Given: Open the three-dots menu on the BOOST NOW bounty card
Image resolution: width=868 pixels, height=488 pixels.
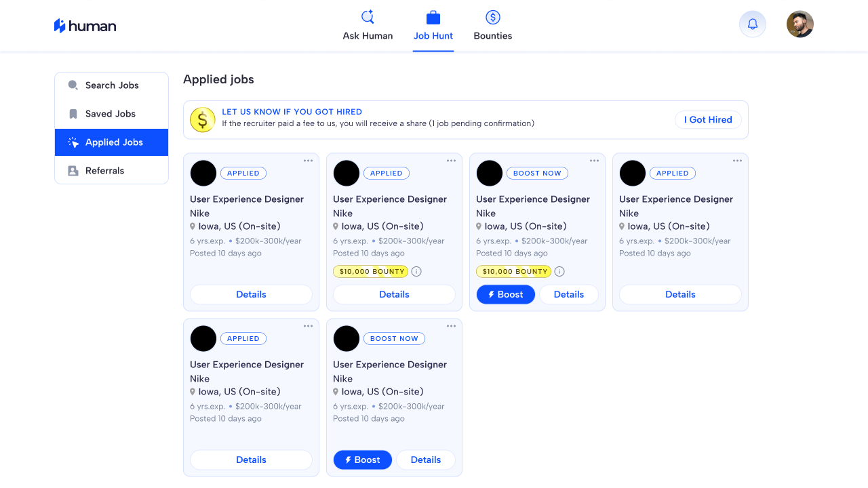Looking at the screenshot, I should click(x=594, y=161).
